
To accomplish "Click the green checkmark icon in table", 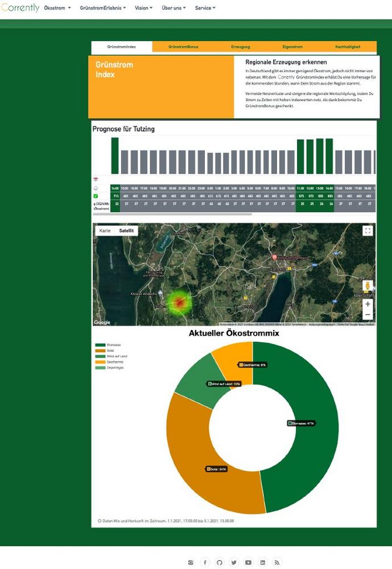I will (x=96, y=196).
